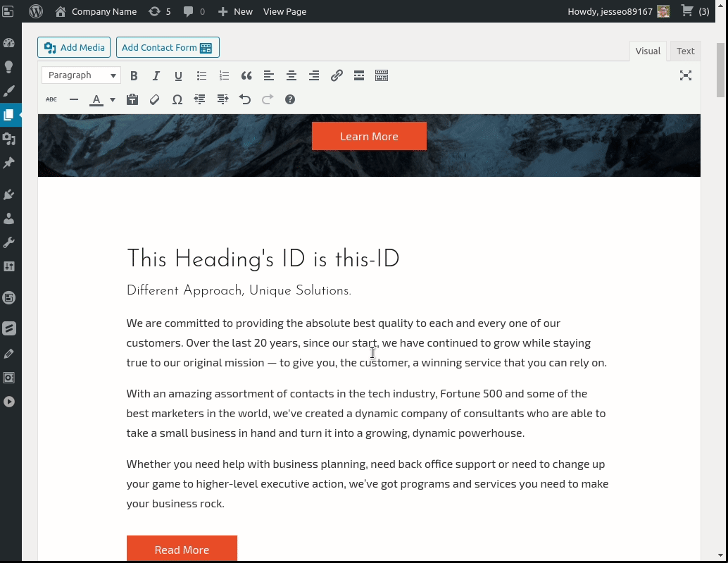This screenshot has width=728, height=563.
Task: Click the Paste as text icon
Action: click(x=132, y=99)
